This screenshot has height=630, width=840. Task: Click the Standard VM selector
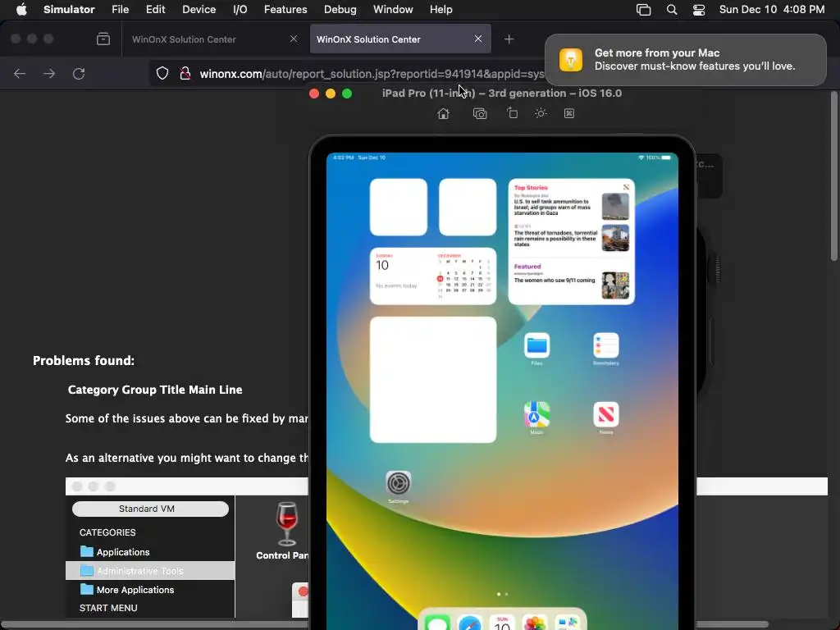[x=151, y=509]
